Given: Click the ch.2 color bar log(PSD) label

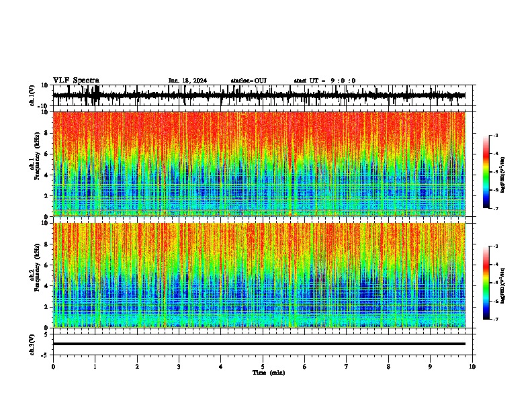Looking at the screenshot, I should [x=502, y=285].
